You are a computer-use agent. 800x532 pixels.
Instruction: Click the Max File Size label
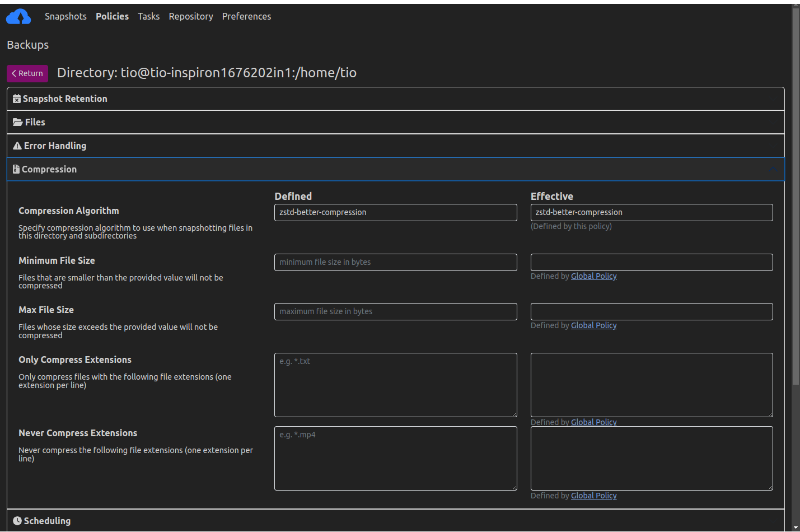(x=46, y=310)
